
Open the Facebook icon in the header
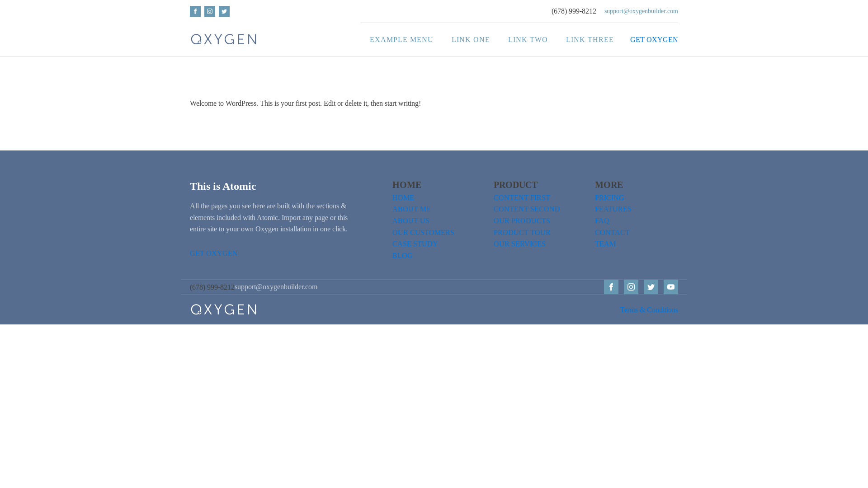195,11
